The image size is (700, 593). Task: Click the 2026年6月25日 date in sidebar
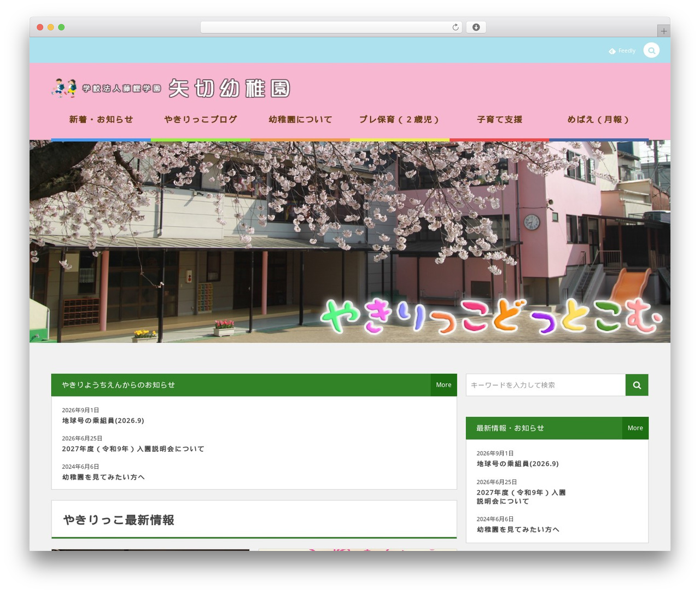[497, 482]
